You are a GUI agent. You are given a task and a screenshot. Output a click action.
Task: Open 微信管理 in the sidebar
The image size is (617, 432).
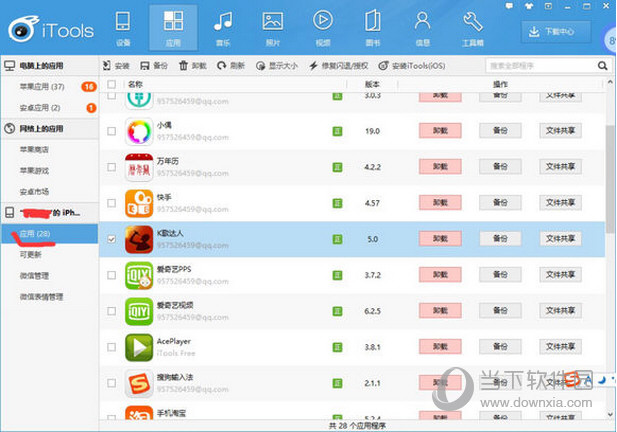click(50, 276)
